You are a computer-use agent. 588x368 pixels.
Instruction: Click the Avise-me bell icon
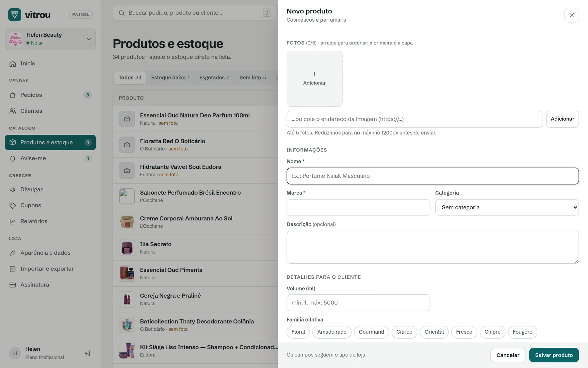[x=13, y=158]
